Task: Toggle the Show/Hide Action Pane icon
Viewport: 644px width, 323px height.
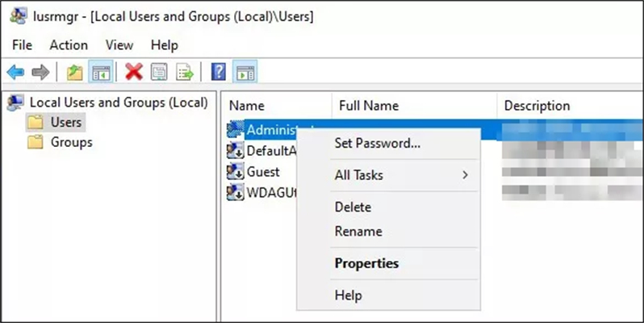Action: [x=245, y=73]
